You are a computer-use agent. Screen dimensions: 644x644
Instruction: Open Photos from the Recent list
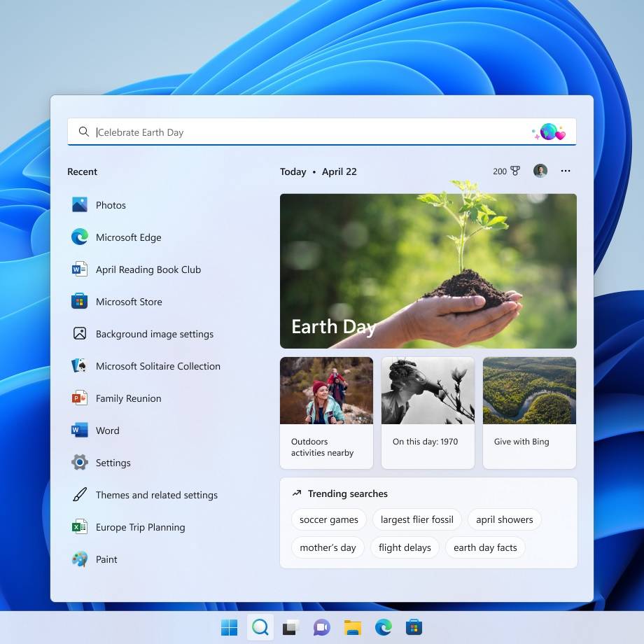(x=111, y=205)
